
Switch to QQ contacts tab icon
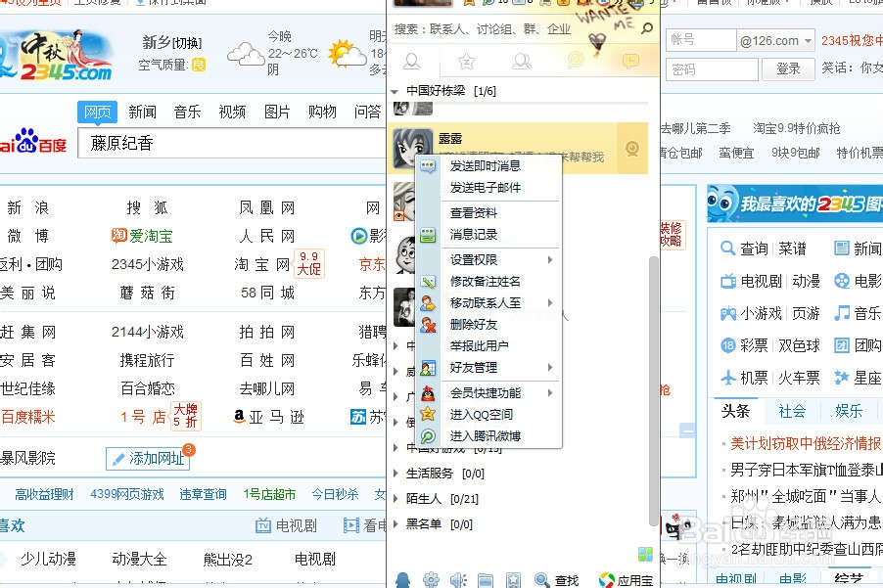coord(412,62)
